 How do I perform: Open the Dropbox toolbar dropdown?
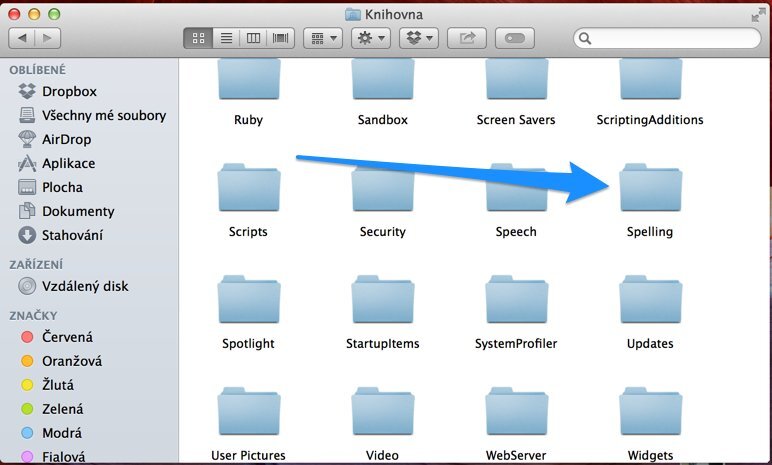(x=419, y=38)
